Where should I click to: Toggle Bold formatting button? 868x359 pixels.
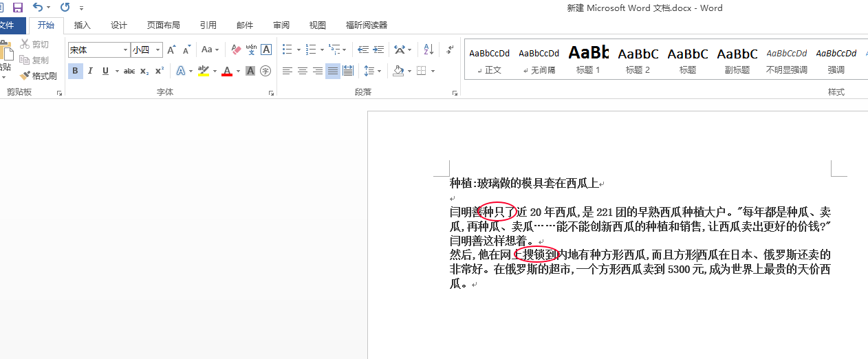[75, 71]
